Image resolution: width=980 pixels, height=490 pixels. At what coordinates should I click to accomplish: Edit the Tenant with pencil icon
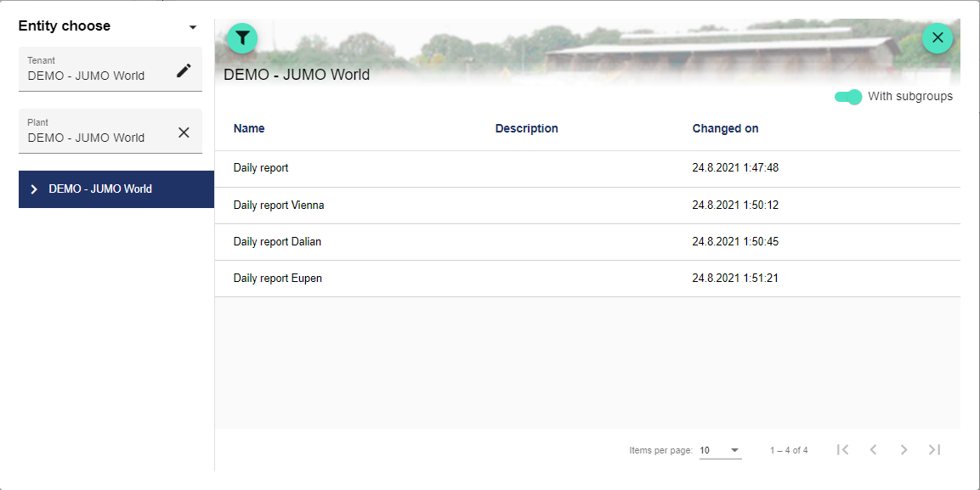point(184,70)
